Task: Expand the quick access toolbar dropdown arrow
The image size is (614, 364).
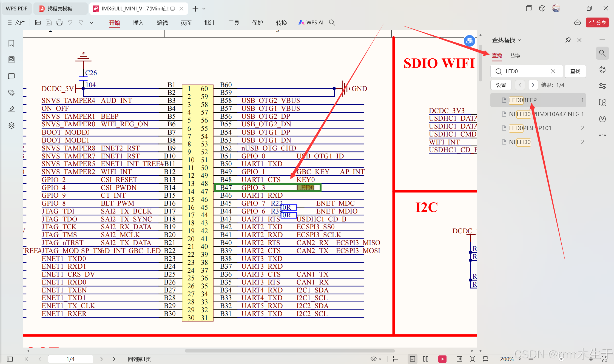Action: 92,23
